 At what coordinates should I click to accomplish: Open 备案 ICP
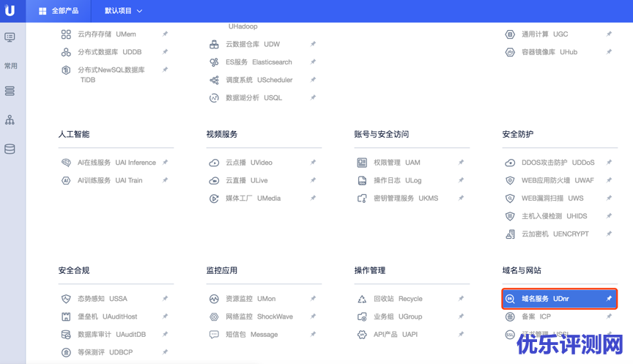pos(536,317)
